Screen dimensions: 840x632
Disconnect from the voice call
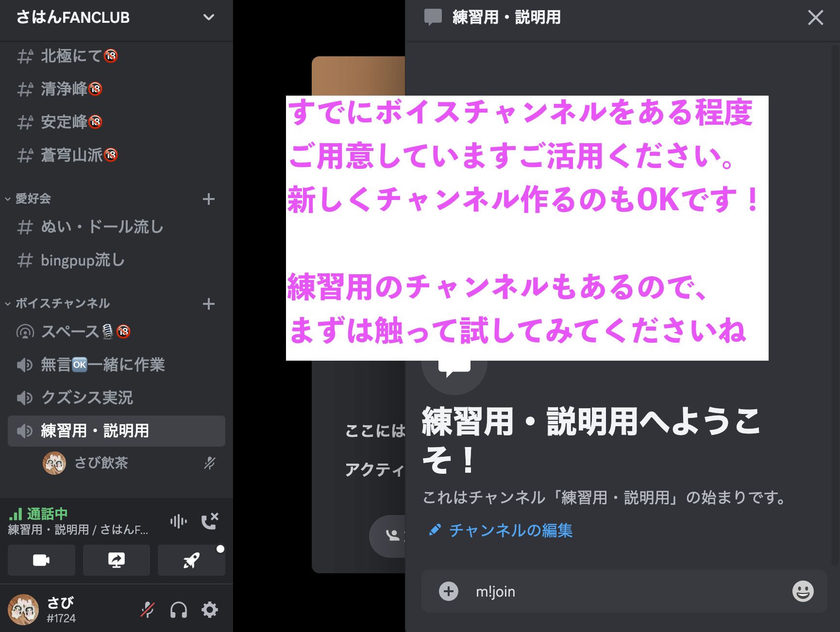[x=210, y=521]
